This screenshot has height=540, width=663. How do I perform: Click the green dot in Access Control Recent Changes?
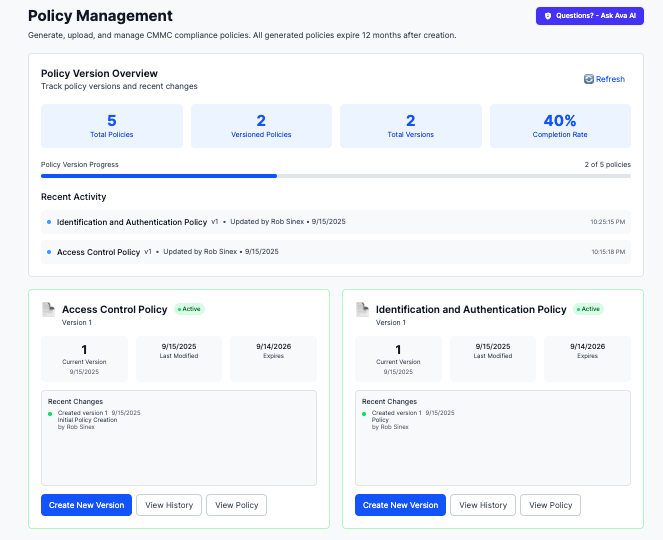click(50, 414)
